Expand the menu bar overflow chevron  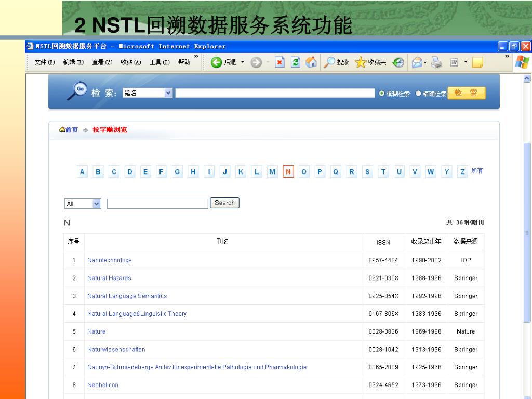click(x=196, y=56)
